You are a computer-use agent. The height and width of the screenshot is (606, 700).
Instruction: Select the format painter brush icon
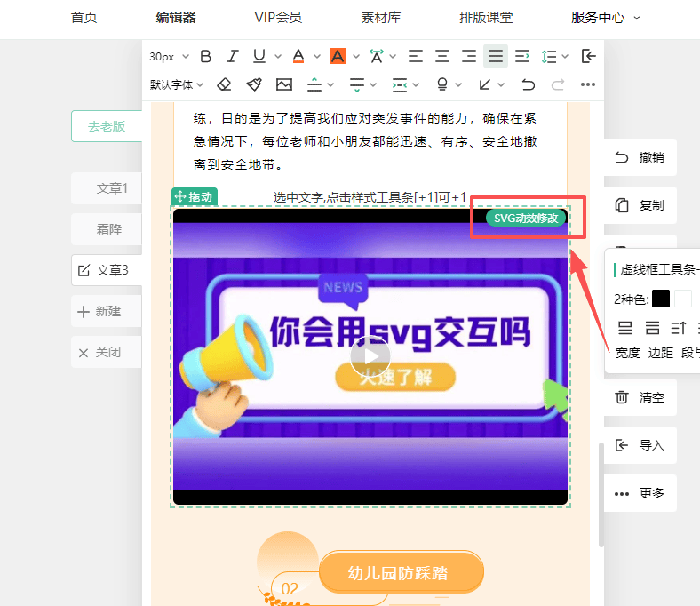tap(254, 84)
